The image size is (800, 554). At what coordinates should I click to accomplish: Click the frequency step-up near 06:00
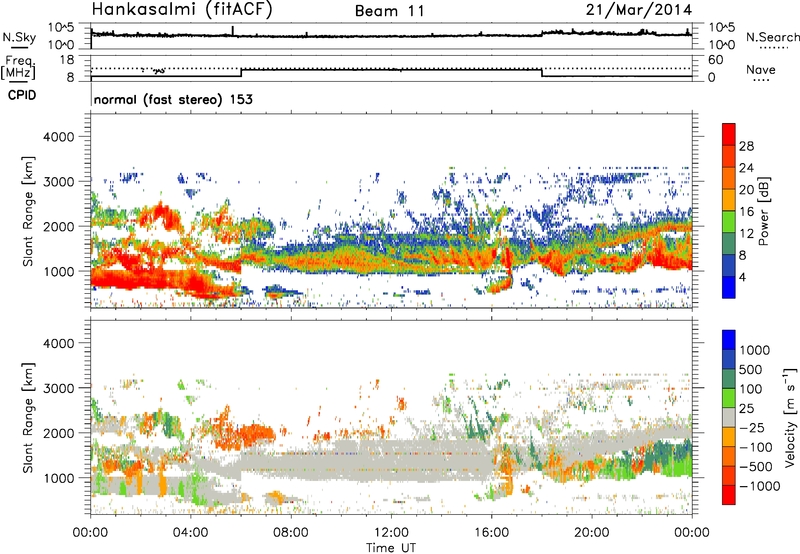click(x=241, y=72)
